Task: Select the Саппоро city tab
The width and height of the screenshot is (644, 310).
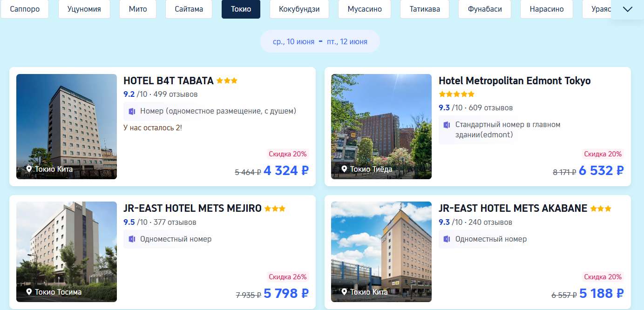Action: point(25,9)
